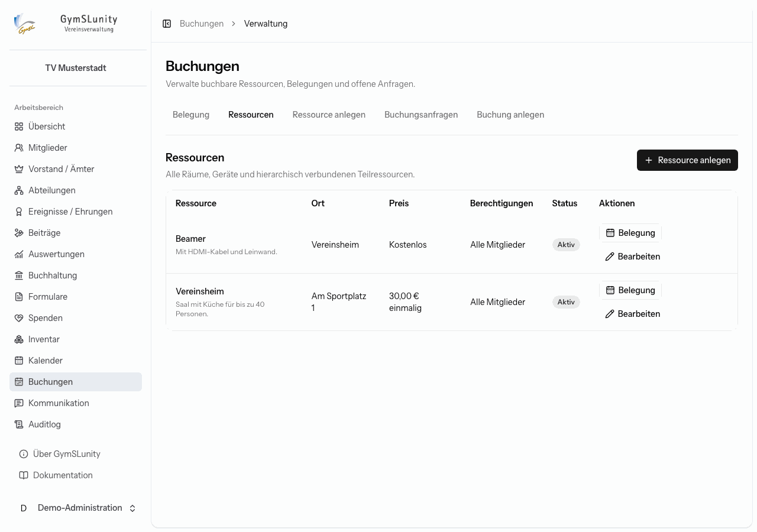Click the Inventar boxes icon
The image size is (757, 532).
click(19, 339)
